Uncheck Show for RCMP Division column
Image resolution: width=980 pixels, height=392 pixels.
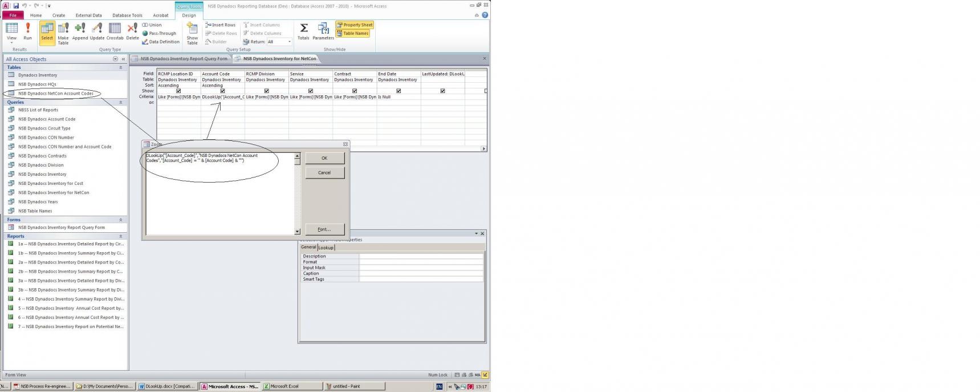(266, 91)
